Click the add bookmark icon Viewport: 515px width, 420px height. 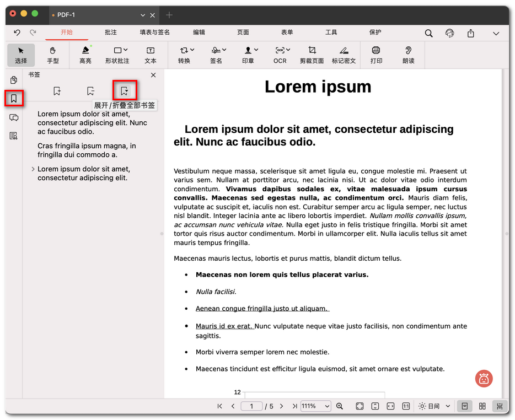pos(57,91)
